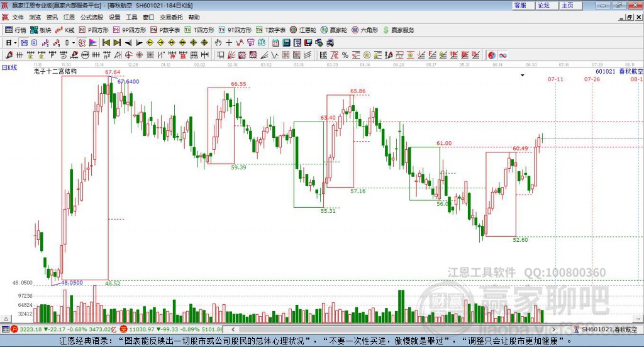Open the 工具 menu
Image resolution: width=644 pixels, height=347 pixels.
131,17
